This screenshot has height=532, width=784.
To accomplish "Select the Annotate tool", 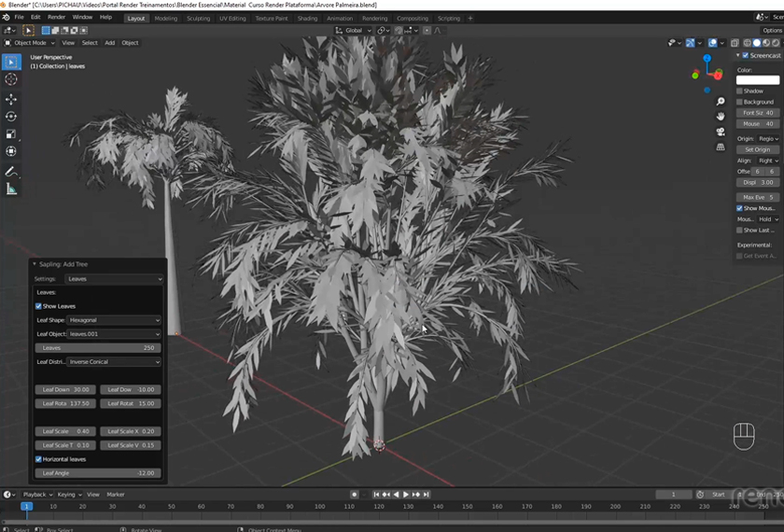I will tap(11, 172).
